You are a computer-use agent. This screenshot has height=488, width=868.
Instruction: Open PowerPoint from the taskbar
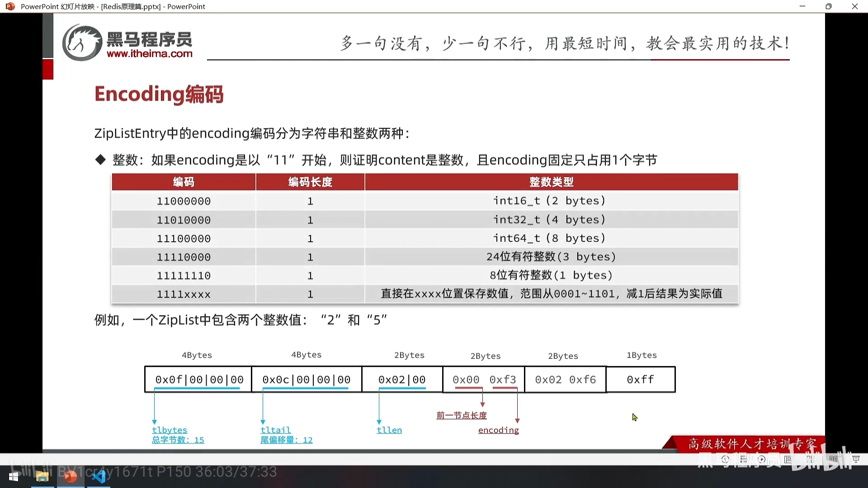coord(70,476)
